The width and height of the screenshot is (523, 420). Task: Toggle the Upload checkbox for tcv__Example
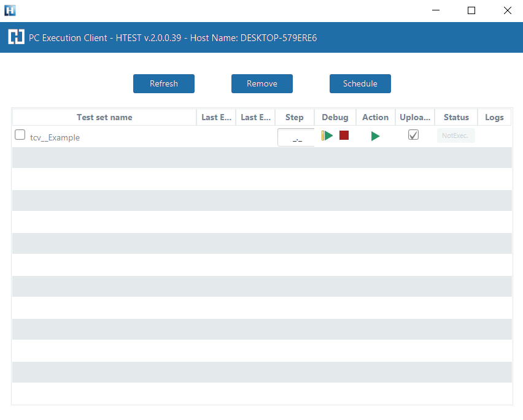click(x=414, y=135)
